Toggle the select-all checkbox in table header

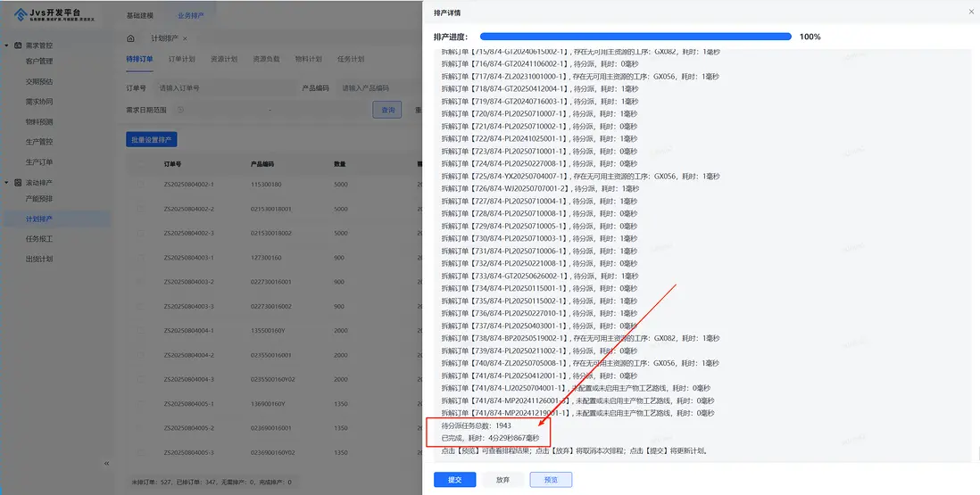tap(140, 164)
